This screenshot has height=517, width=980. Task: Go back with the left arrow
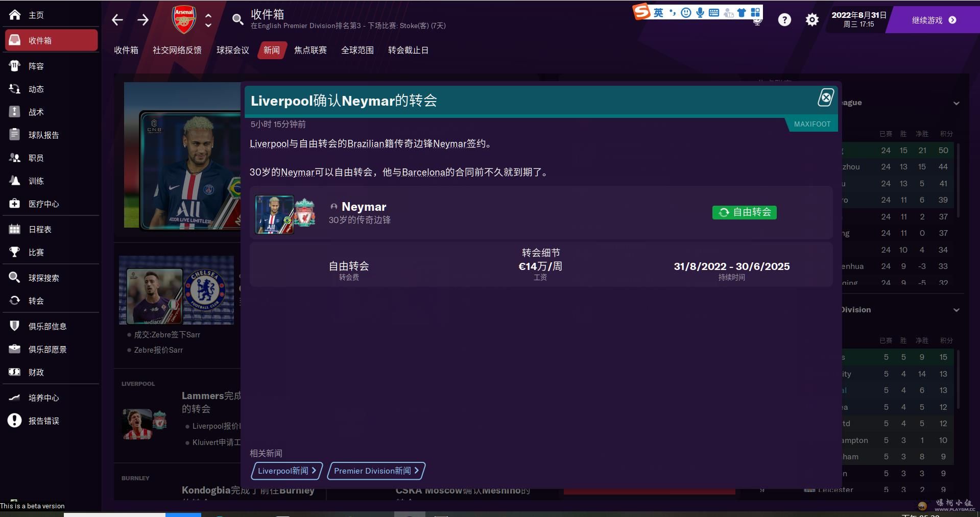tap(117, 20)
